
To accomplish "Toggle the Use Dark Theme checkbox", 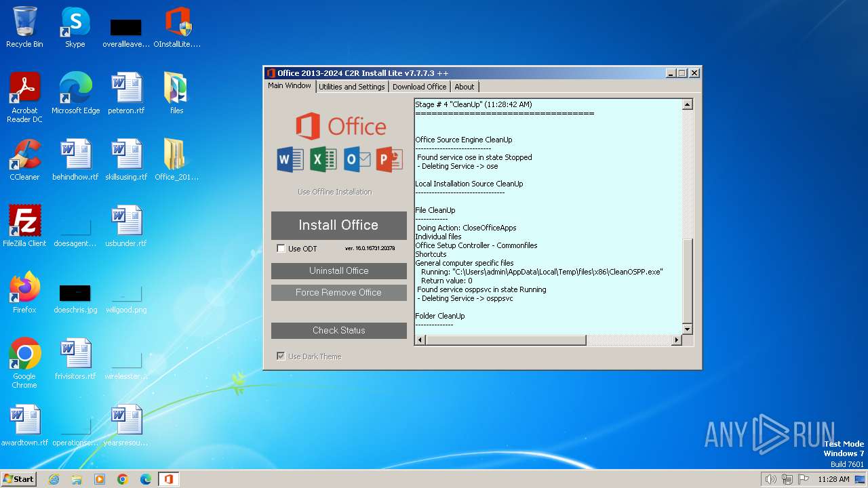I will (281, 357).
